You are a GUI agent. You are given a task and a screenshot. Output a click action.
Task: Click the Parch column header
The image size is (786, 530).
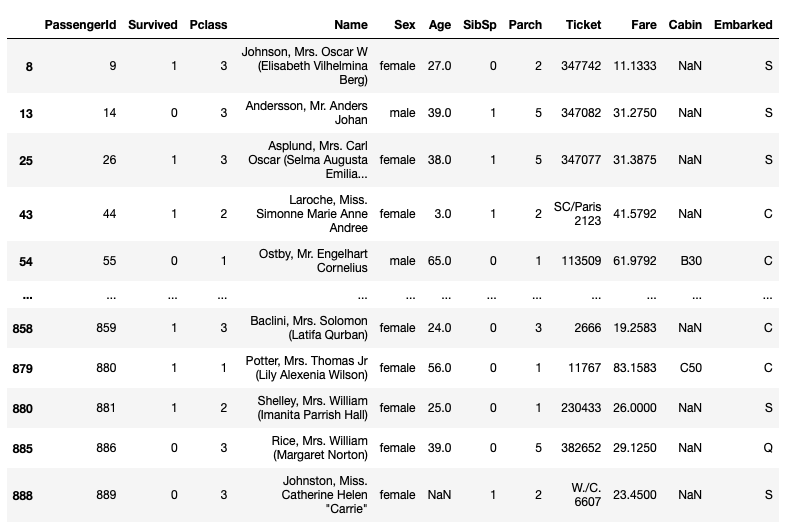[x=525, y=25]
